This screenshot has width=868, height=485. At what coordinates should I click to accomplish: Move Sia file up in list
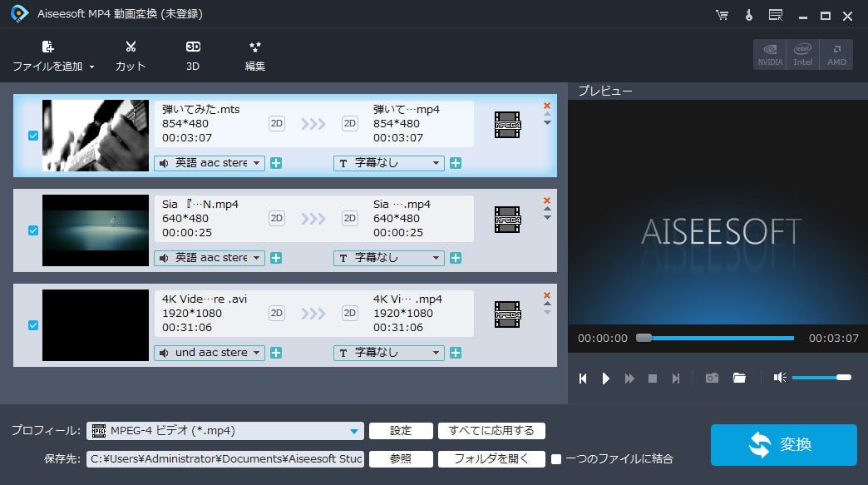547,210
